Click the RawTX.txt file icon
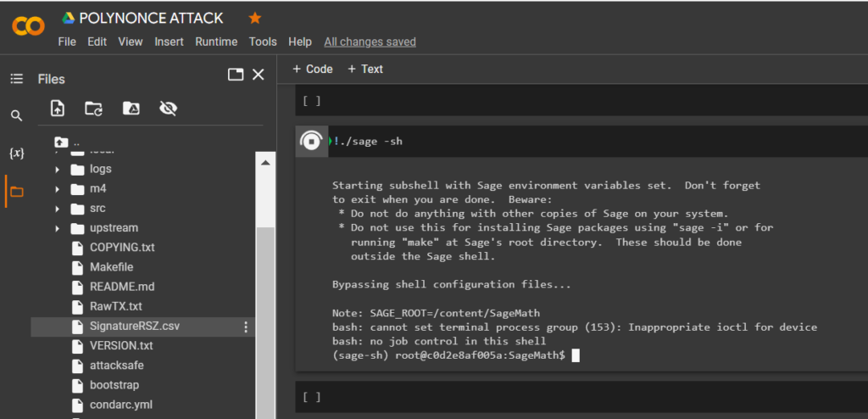 pyautogui.click(x=77, y=306)
